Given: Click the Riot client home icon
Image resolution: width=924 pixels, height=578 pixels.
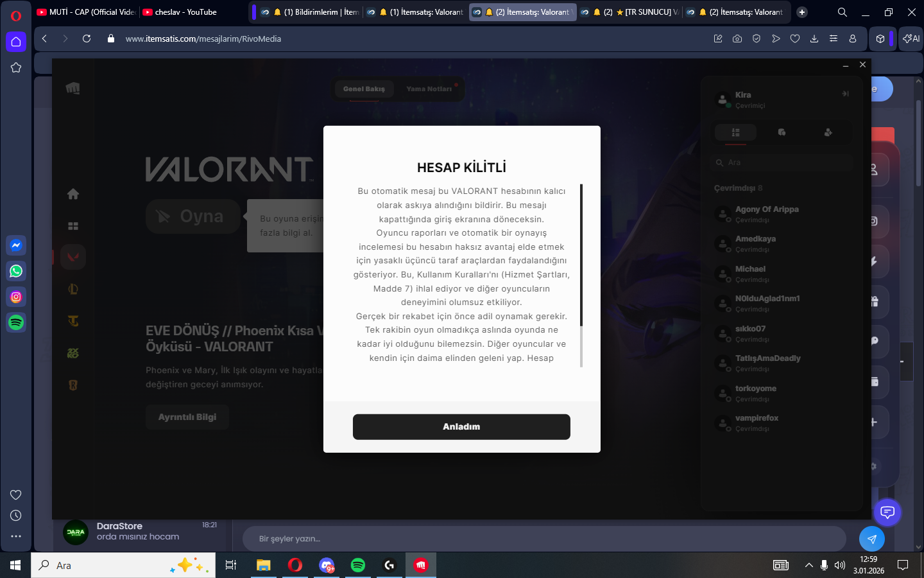Looking at the screenshot, I should point(73,194).
